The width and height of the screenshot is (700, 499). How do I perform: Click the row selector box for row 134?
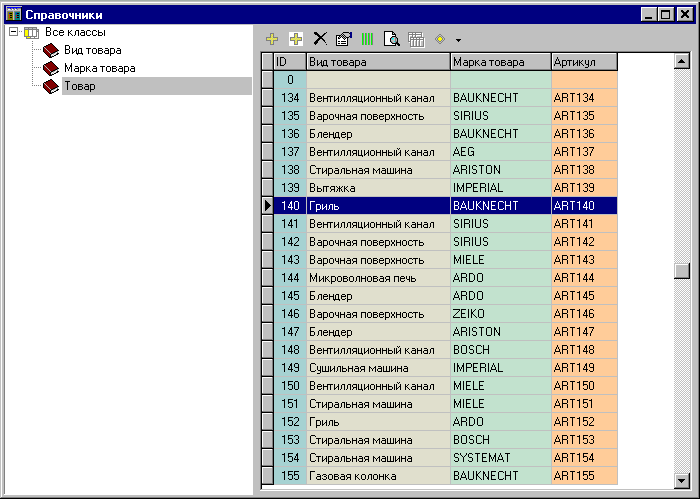[x=267, y=98]
